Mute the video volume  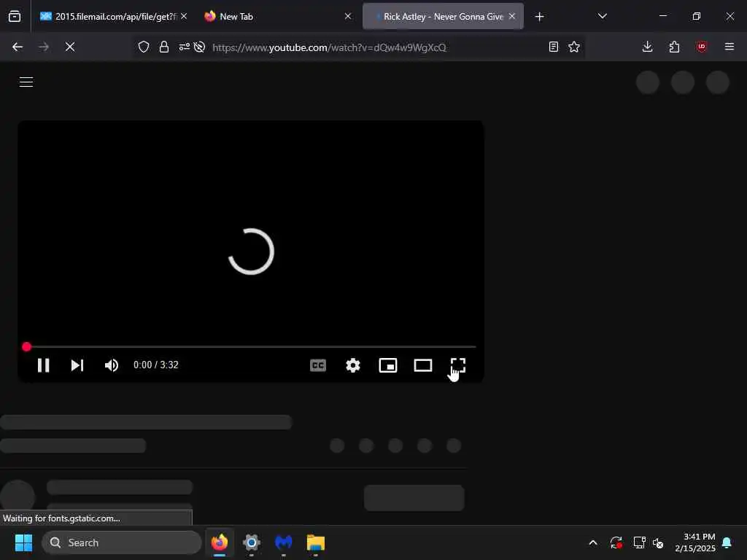tap(112, 365)
